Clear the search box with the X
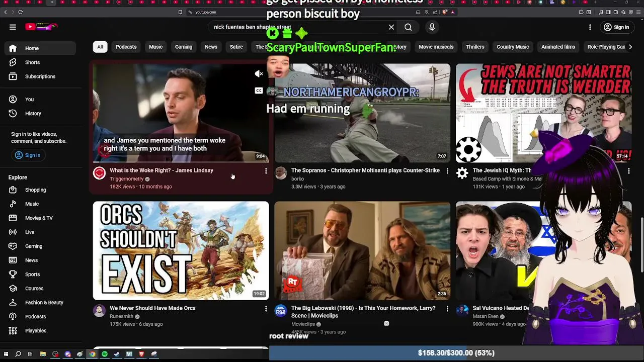 click(391, 27)
